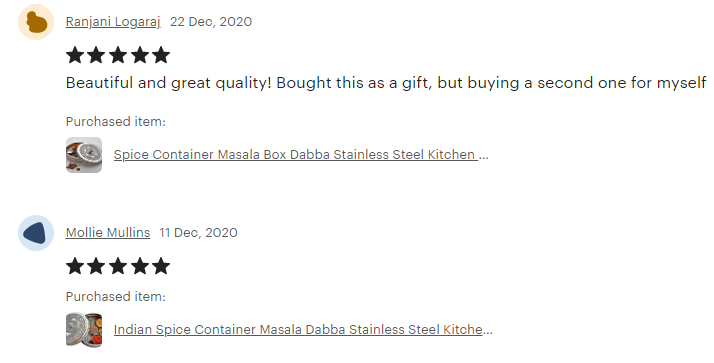Image resolution: width=714 pixels, height=363 pixels.
Task: Open Ranjani Logaraj's orange profile avatar
Action: [36, 22]
